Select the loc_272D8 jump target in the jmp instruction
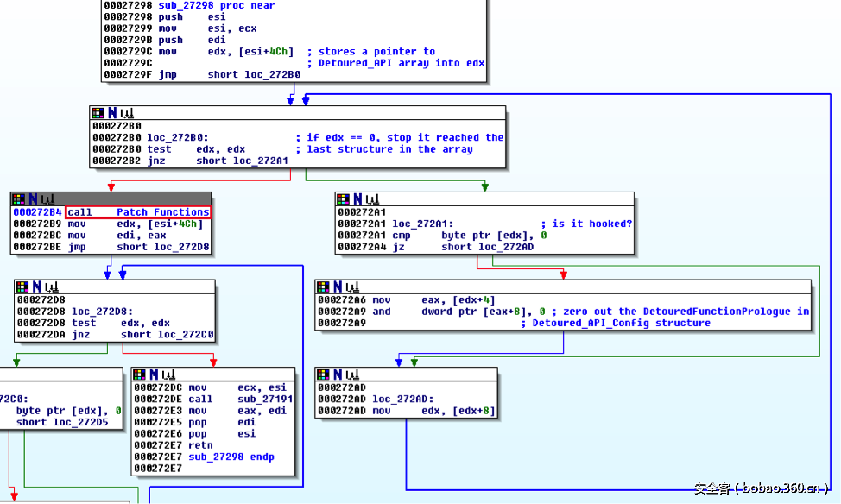Viewport: 841px width, 504px height. [x=187, y=246]
